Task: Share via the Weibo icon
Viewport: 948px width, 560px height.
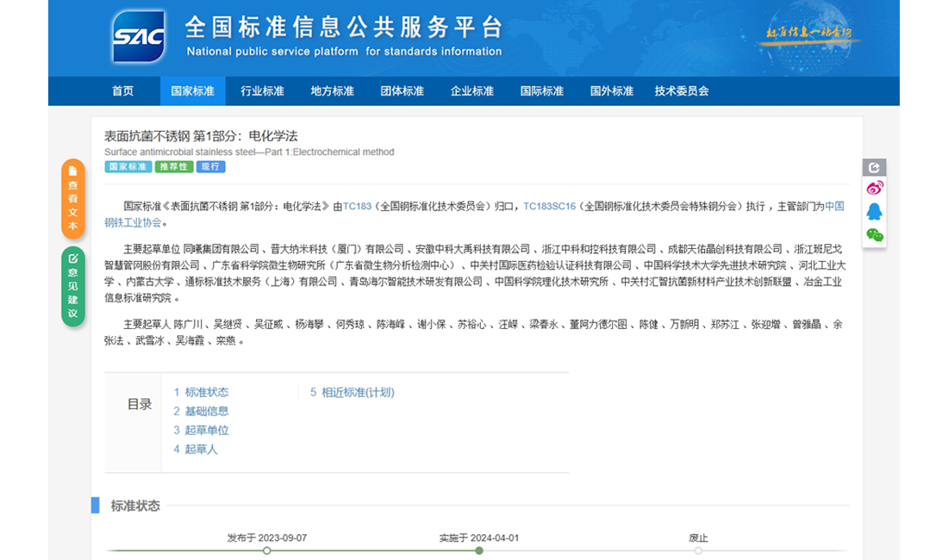Action: (874, 188)
